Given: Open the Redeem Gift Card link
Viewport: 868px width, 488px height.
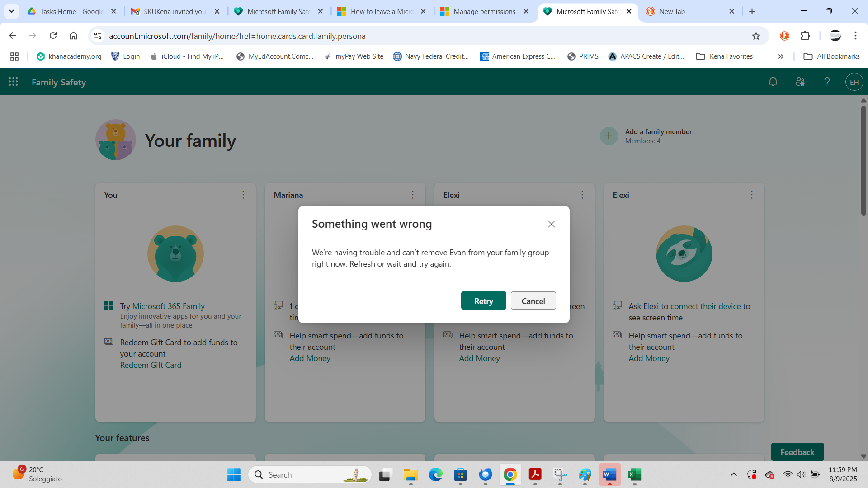Looking at the screenshot, I should [150, 365].
